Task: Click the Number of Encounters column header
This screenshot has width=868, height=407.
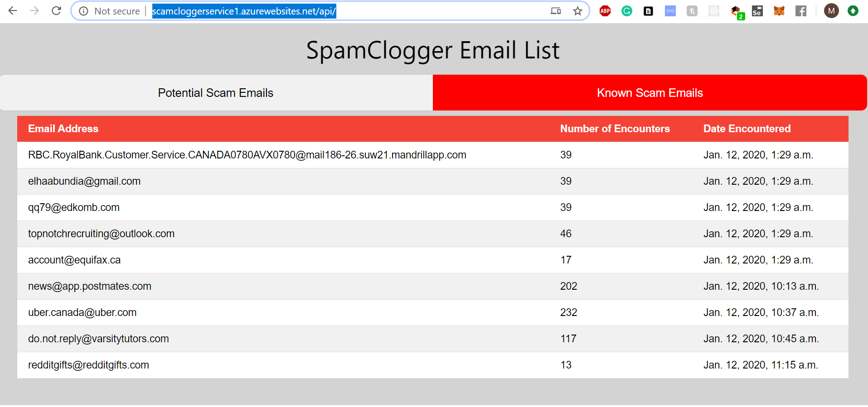Action: point(615,129)
